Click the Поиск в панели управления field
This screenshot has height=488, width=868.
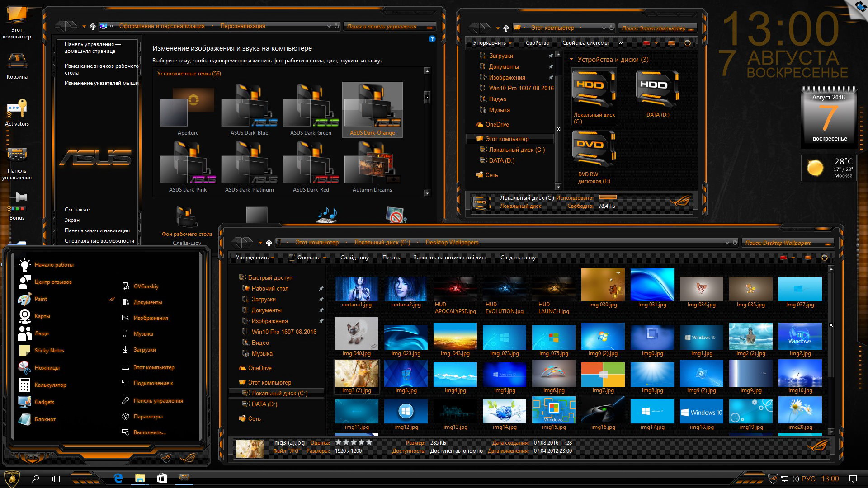pyautogui.click(x=389, y=27)
